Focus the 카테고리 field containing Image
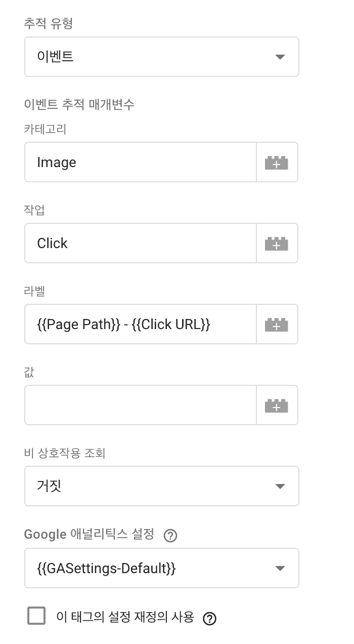 [140, 163]
